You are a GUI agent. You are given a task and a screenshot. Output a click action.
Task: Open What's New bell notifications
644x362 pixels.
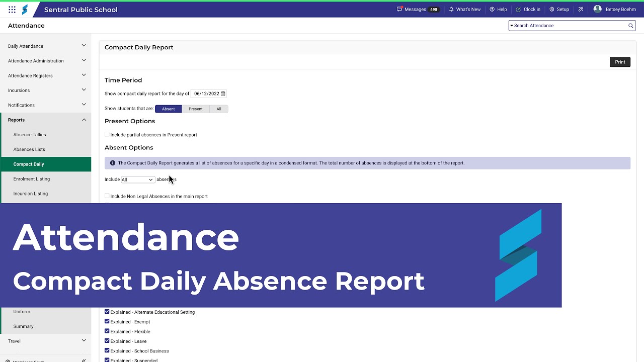coord(465,10)
